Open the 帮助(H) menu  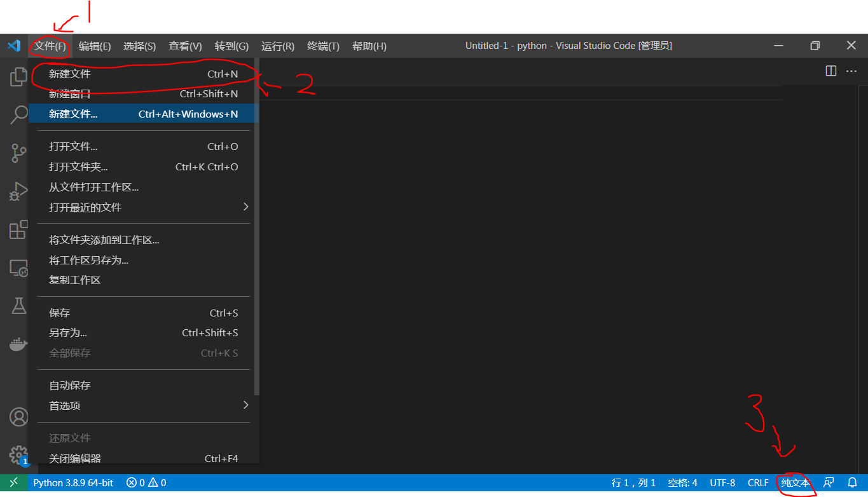click(x=369, y=46)
